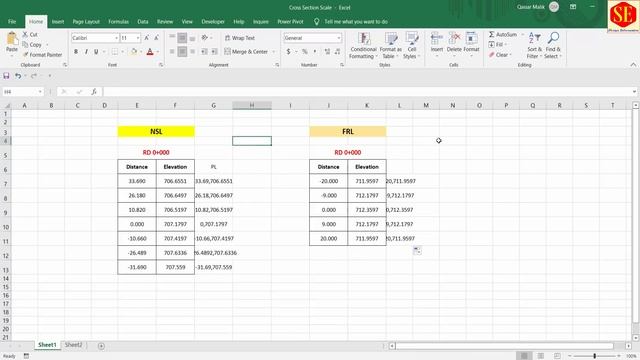Viewport: 640px width, 360px height.
Task: Click the Save icon in Quick Access
Action: [6, 76]
